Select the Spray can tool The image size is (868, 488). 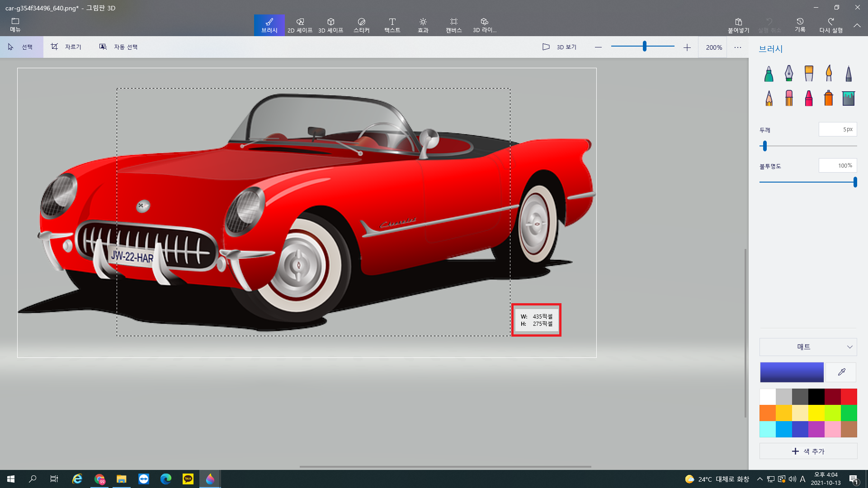(x=829, y=98)
